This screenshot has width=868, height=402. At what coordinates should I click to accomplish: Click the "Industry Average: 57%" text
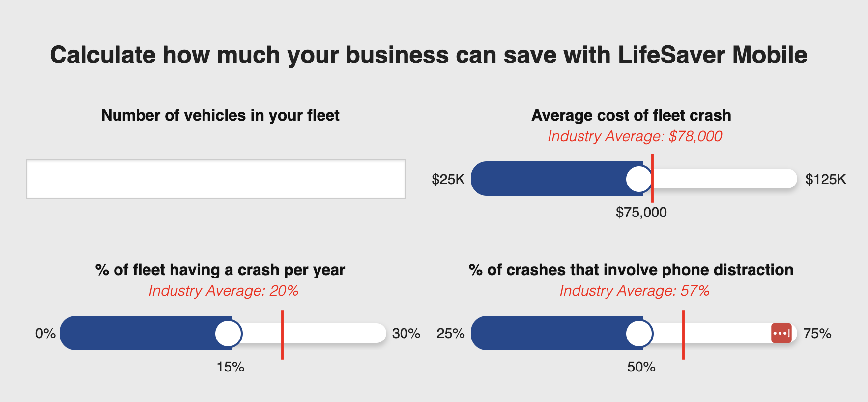635,291
